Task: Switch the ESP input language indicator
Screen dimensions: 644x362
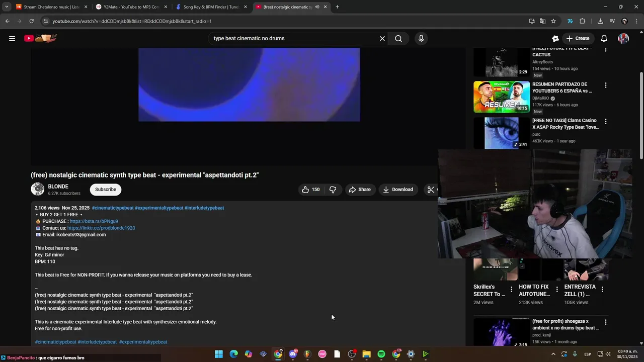Action: click(x=588, y=354)
